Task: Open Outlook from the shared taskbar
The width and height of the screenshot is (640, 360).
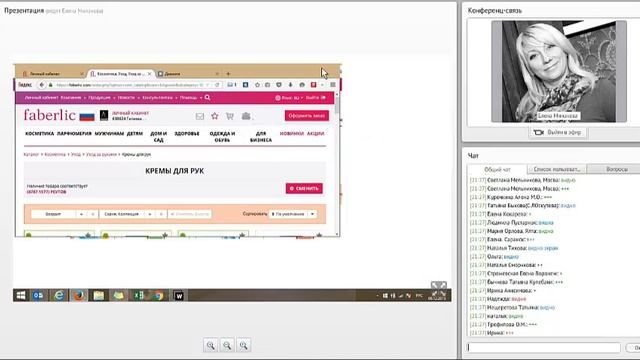Action: pyautogui.click(x=38, y=295)
